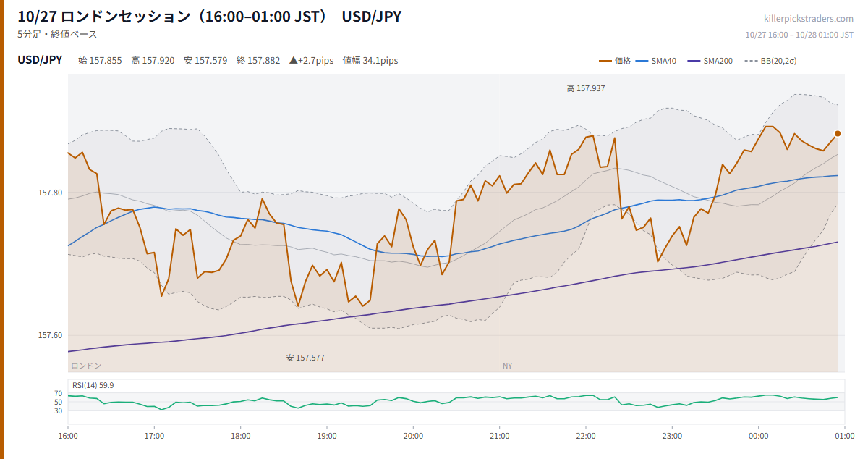Click the 始 157.855 open value
The width and height of the screenshot is (868, 459).
pyautogui.click(x=100, y=61)
